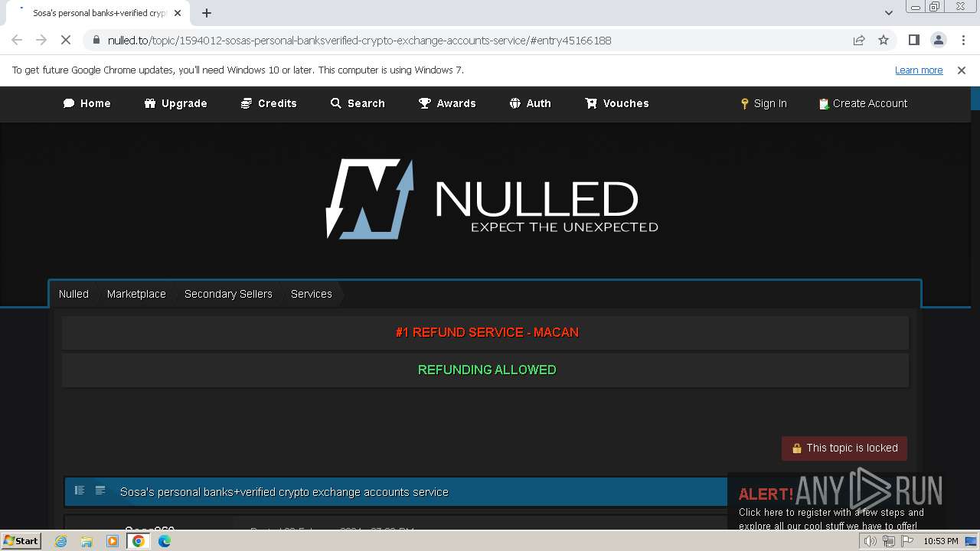Open the Search menu item

tap(358, 103)
